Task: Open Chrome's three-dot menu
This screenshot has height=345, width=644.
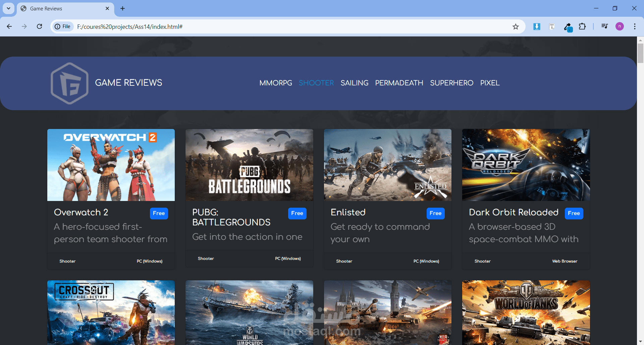Action: (635, 26)
